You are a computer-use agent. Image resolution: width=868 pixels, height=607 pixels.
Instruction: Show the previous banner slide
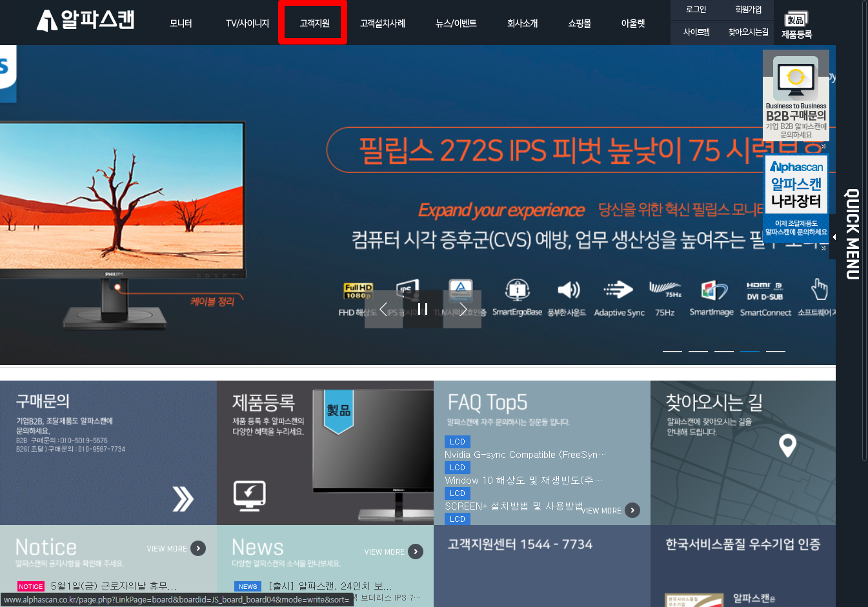click(x=383, y=309)
